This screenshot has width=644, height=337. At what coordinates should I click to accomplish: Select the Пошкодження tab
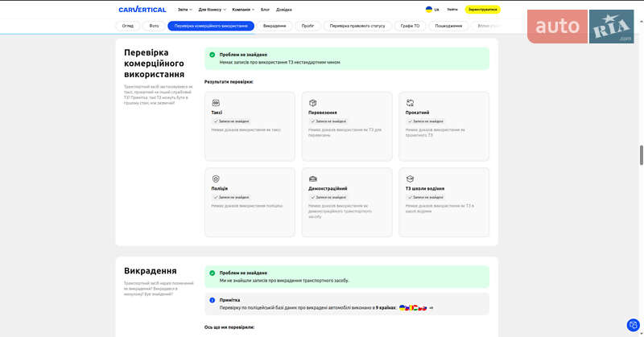(448, 26)
